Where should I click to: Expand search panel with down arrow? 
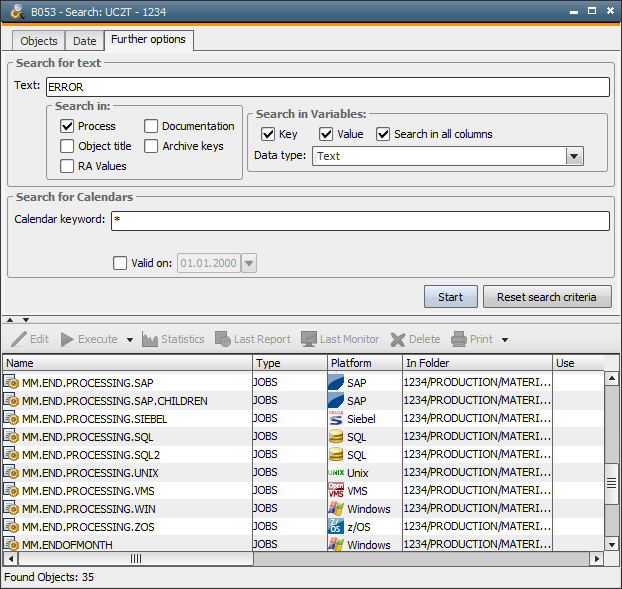click(26, 320)
